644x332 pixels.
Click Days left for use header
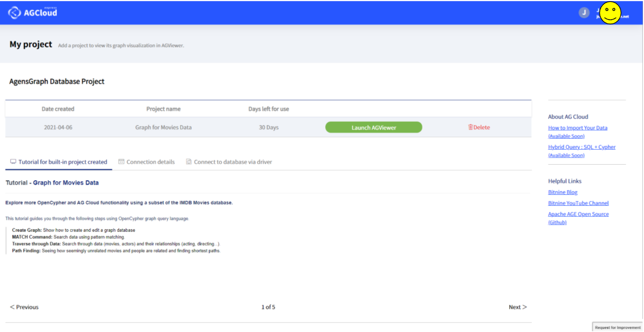[269, 109]
